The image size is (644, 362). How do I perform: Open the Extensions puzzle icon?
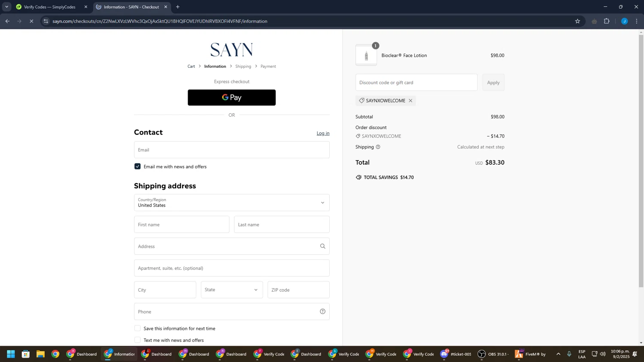pos(607,21)
